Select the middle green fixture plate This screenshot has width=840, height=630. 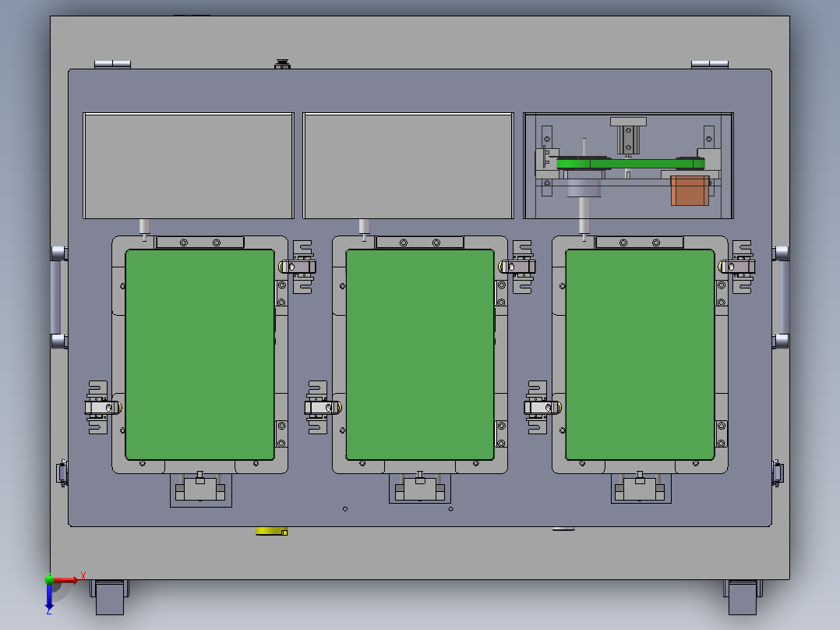point(418,355)
